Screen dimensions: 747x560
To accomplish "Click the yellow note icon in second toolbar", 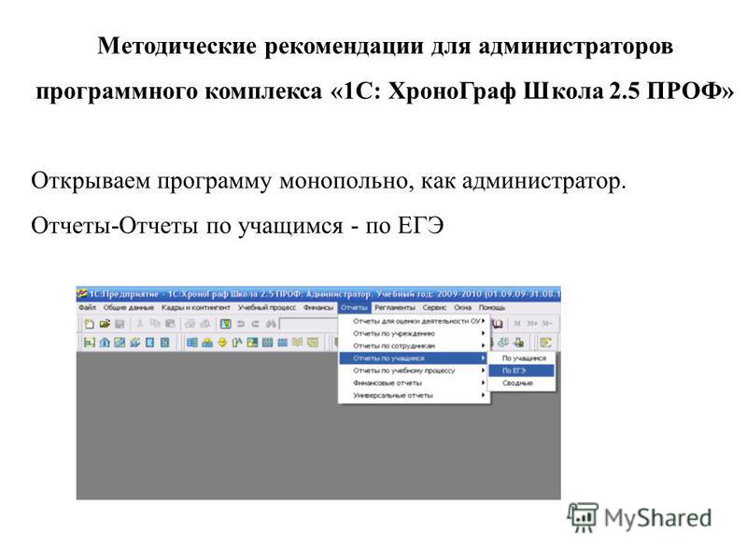I will click(313, 342).
